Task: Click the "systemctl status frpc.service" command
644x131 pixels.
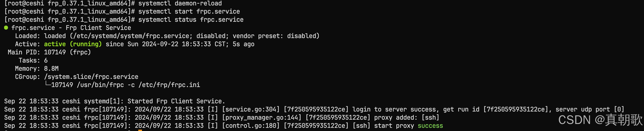Action: tap(190, 20)
